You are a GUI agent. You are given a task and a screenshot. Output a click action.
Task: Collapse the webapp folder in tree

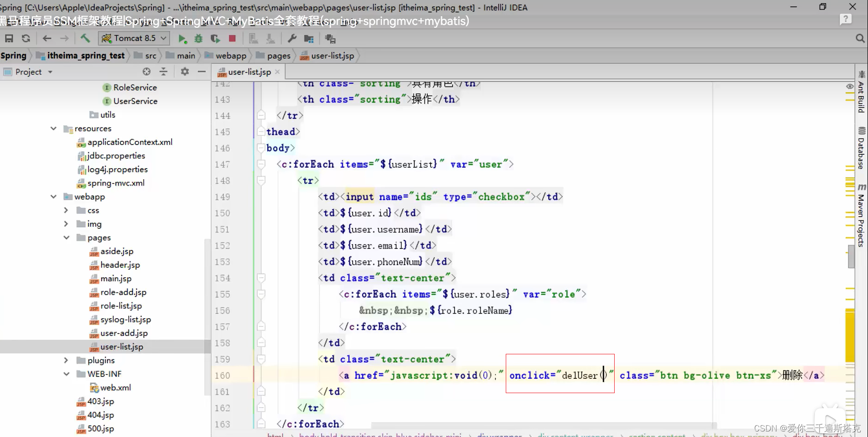point(54,196)
